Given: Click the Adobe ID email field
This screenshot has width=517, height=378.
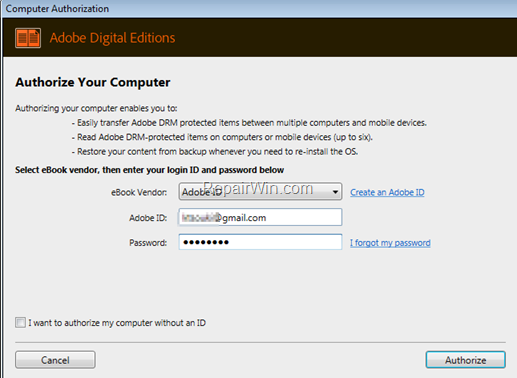Looking at the screenshot, I should 260,217.
